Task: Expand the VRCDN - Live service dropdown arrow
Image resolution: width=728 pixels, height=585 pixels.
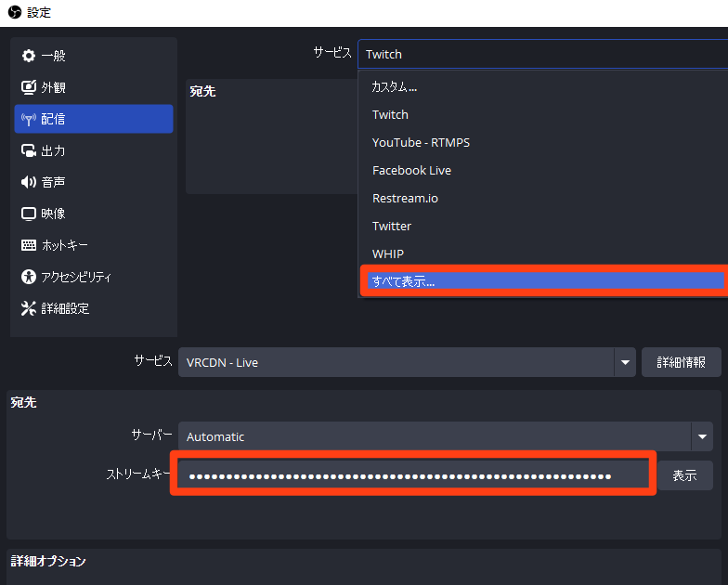Action: click(625, 362)
